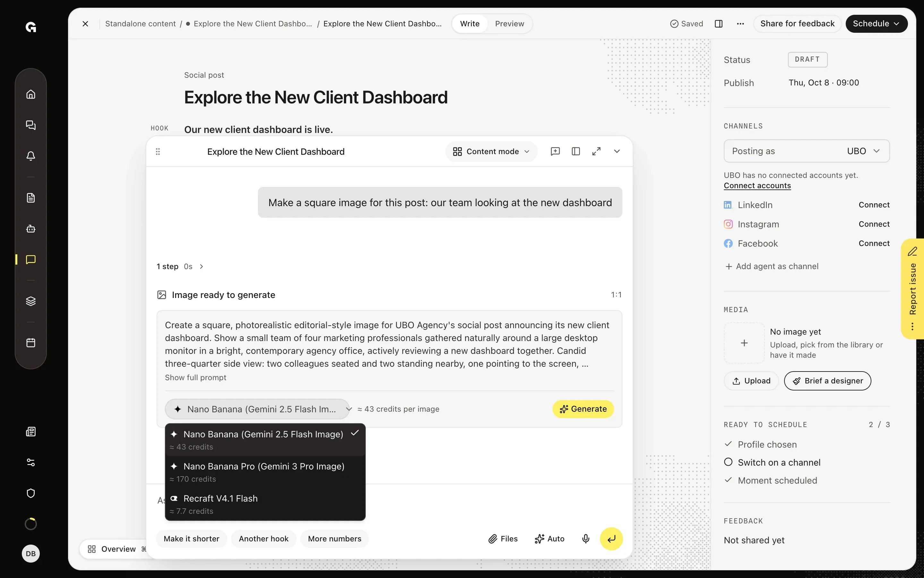Collapse the chat panel chevron
Viewport: 924px width, 578px height.
click(617, 151)
